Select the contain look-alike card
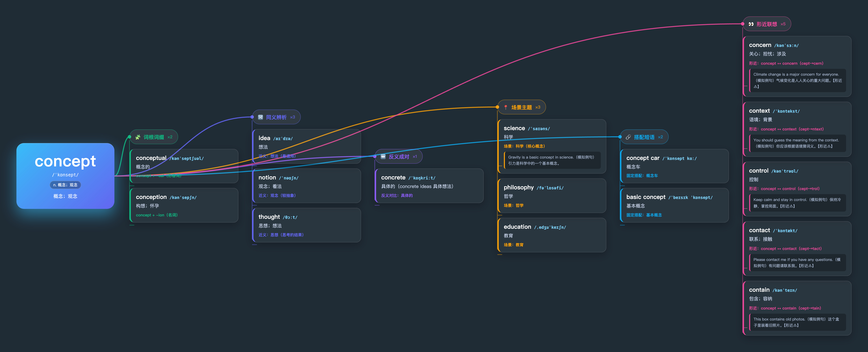Viewport: 868px width, 352px height. click(797, 308)
